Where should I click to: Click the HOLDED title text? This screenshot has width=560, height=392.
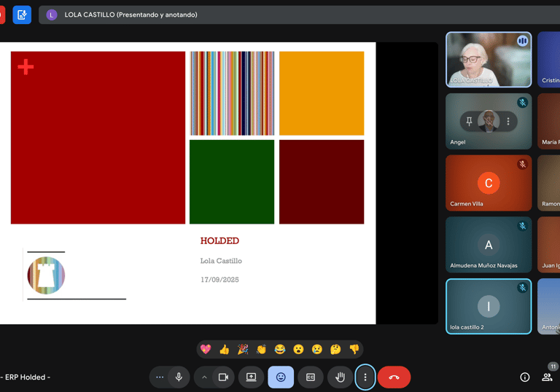click(x=219, y=240)
